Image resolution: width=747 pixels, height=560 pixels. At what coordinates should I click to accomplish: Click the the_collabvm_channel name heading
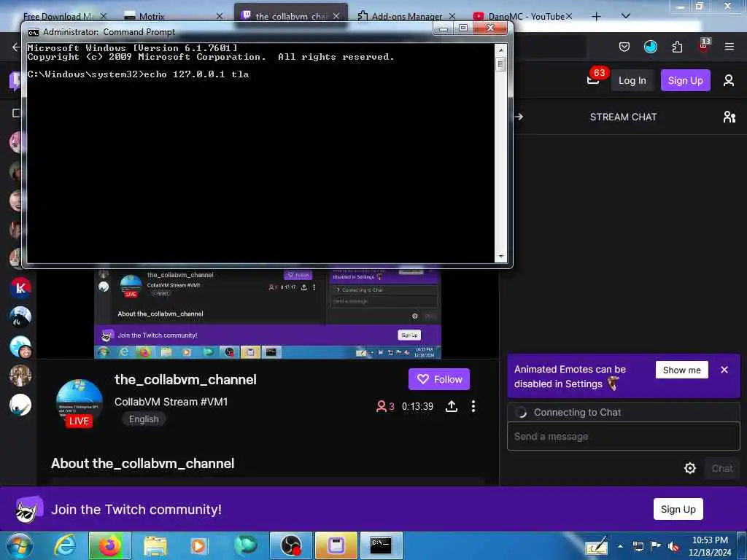(185, 379)
